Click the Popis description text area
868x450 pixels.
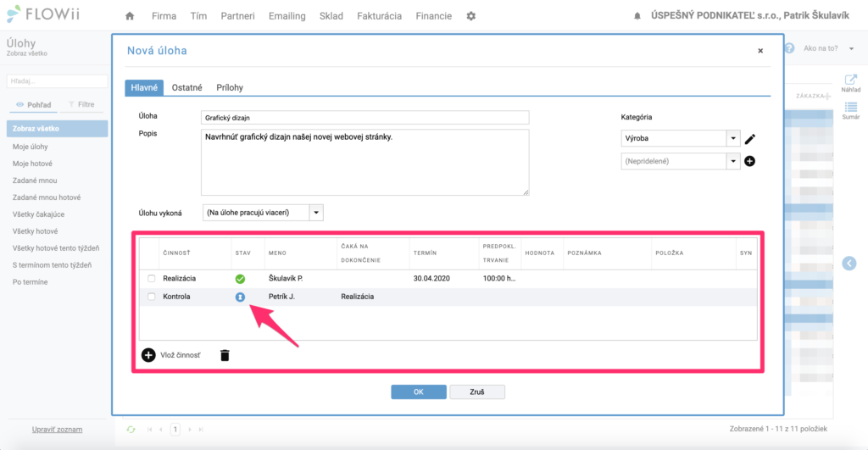point(364,163)
